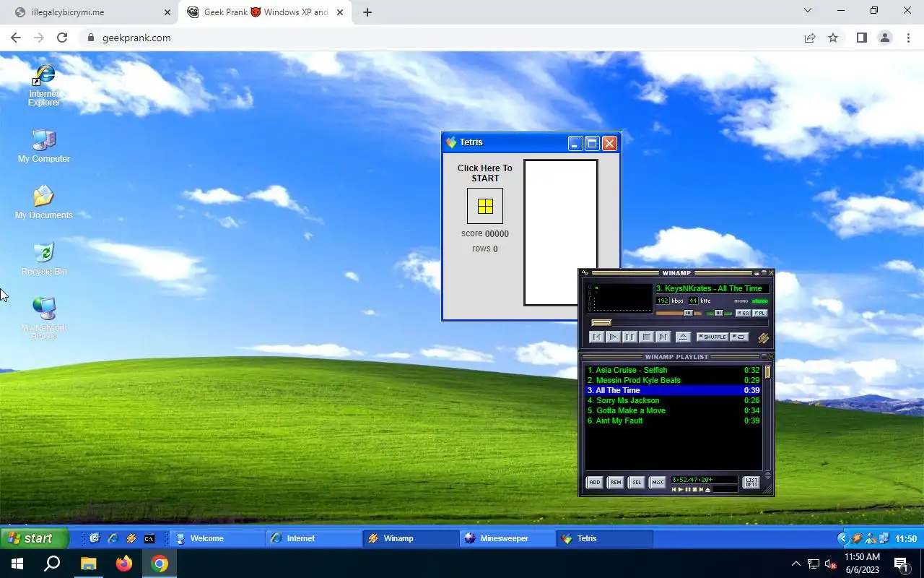Toggle the Chrome side panel
The height and width of the screenshot is (578, 924).
pyautogui.click(x=861, y=38)
